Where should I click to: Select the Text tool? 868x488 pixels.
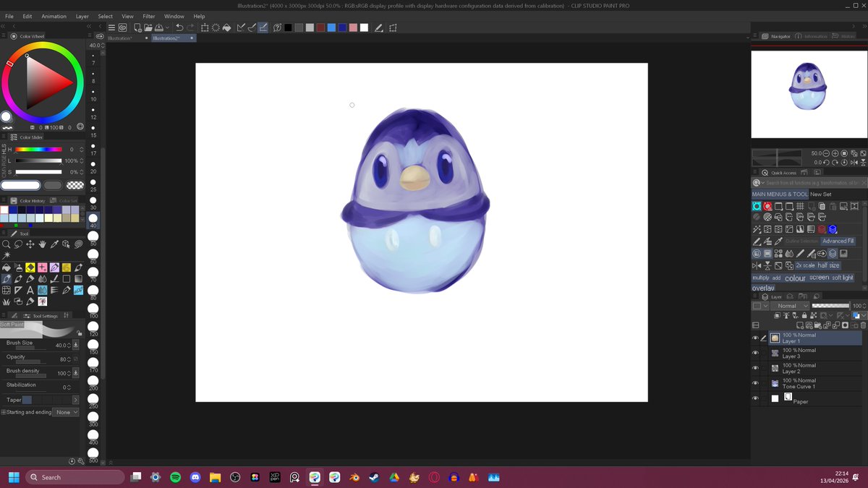pyautogui.click(x=30, y=290)
